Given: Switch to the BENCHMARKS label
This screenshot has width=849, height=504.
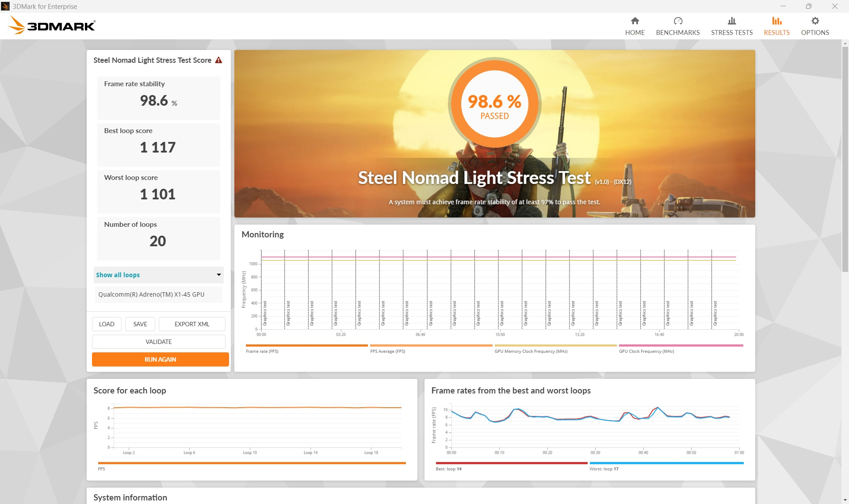Looking at the screenshot, I should [678, 32].
